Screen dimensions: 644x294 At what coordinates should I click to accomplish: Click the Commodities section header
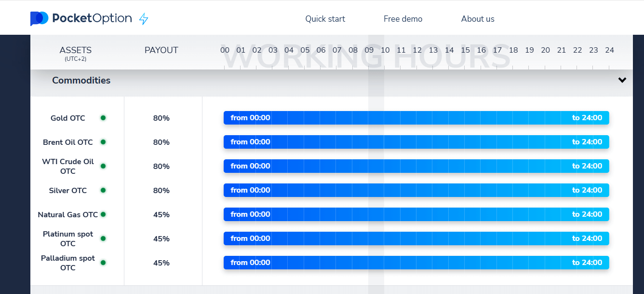tap(81, 81)
